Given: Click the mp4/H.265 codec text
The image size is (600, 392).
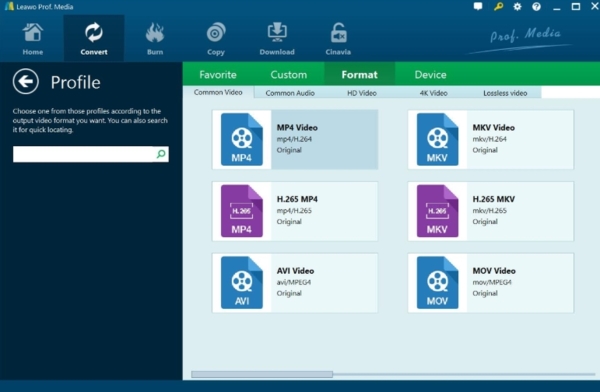Looking at the screenshot, I should pos(294,211).
